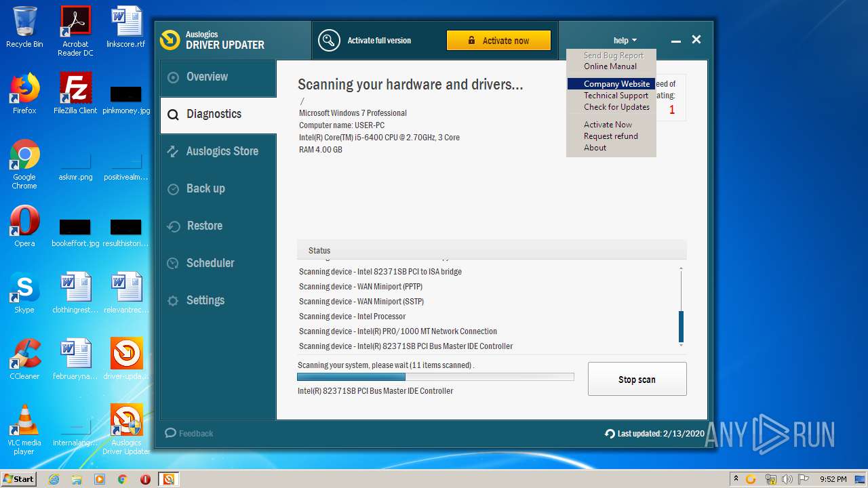Screen dimensions: 868x488
Task: Click the Auslogics Driver Updater logo icon
Action: (170, 40)
